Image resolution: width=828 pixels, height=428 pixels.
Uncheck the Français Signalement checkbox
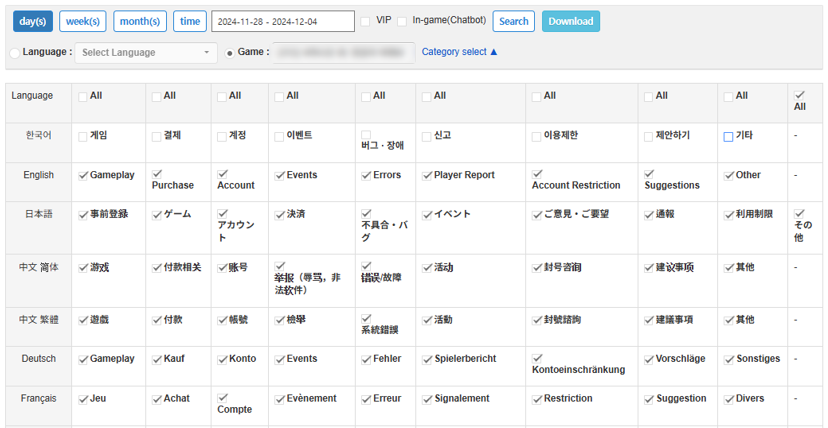click(428, 399)
